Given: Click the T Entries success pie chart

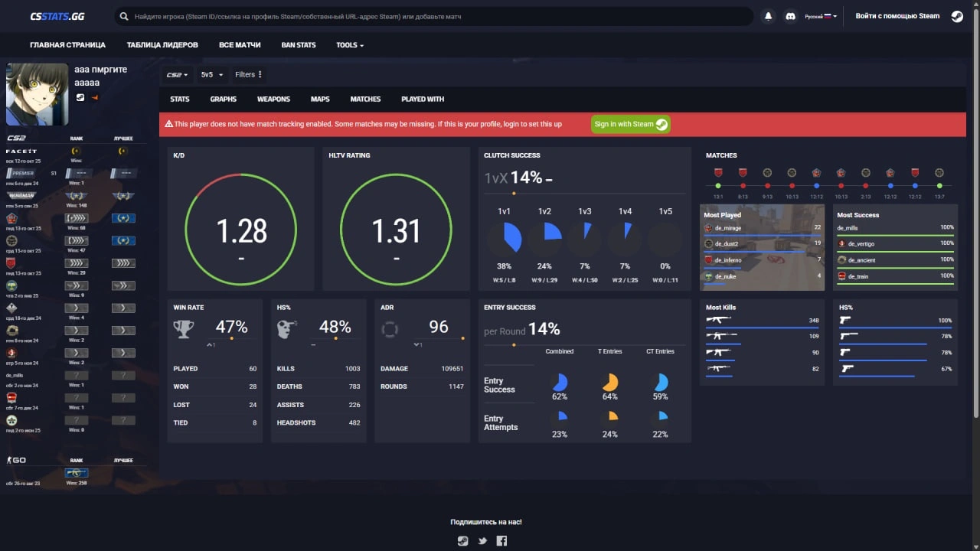Looking at the screenshot, I should [x=609, y=382].
